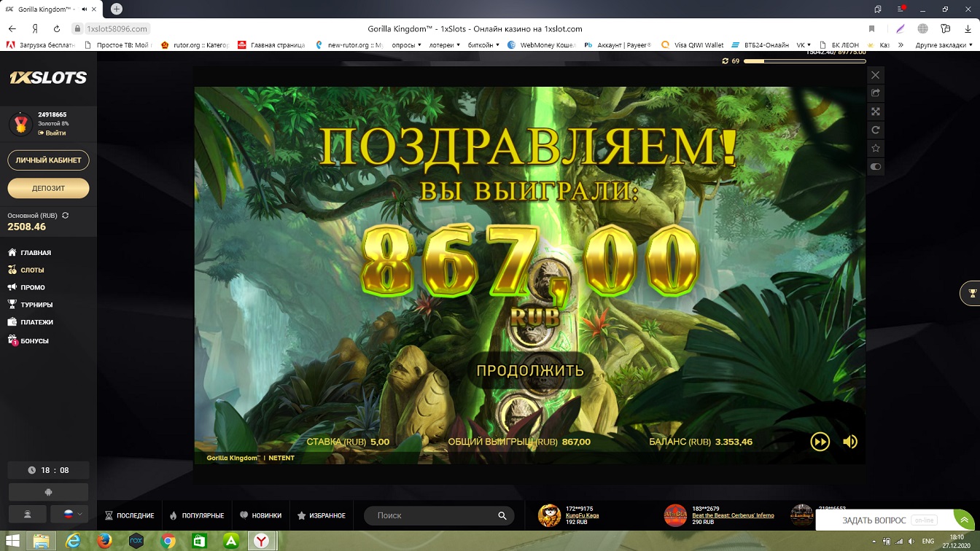This screenshot has height=551, width=980.
Task: Switch to the ПОПУЛЯРНЫЕ games tab
Action: pos(196,515)
